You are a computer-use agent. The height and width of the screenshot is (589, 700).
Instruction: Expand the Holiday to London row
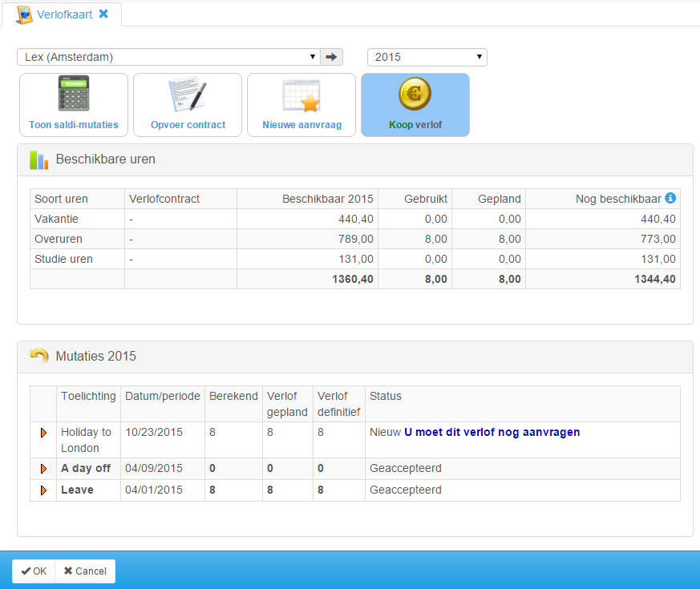tap(43, 433)
